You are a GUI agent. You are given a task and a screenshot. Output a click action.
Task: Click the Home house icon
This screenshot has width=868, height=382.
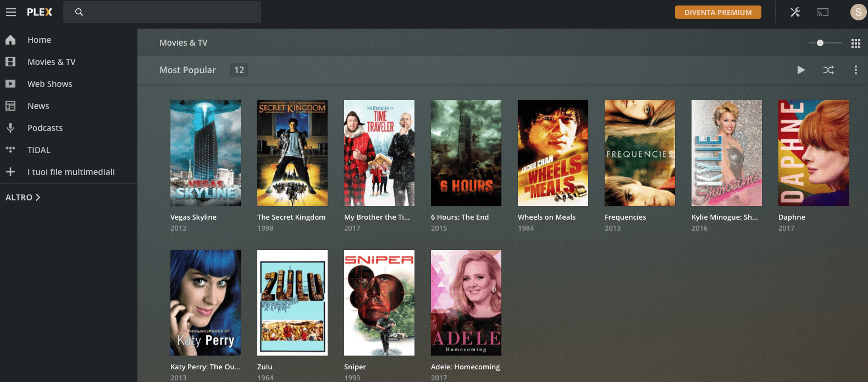(x=10, y=40)
